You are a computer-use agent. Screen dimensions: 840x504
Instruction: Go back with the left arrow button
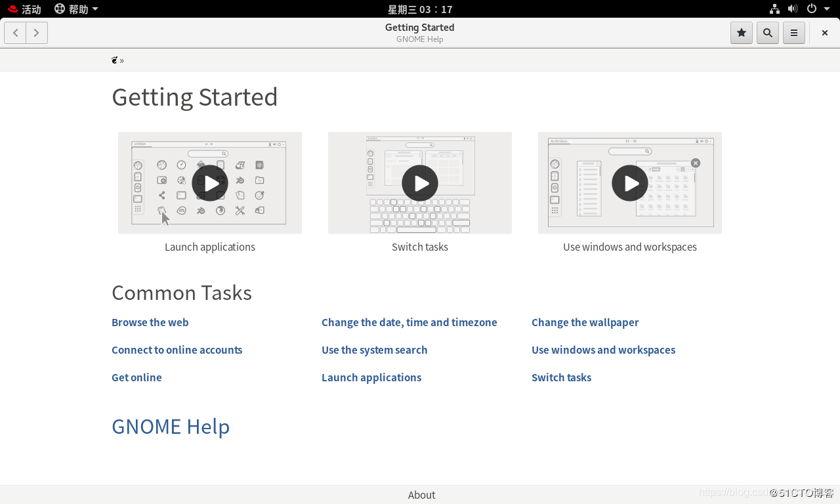click(16, 33)
